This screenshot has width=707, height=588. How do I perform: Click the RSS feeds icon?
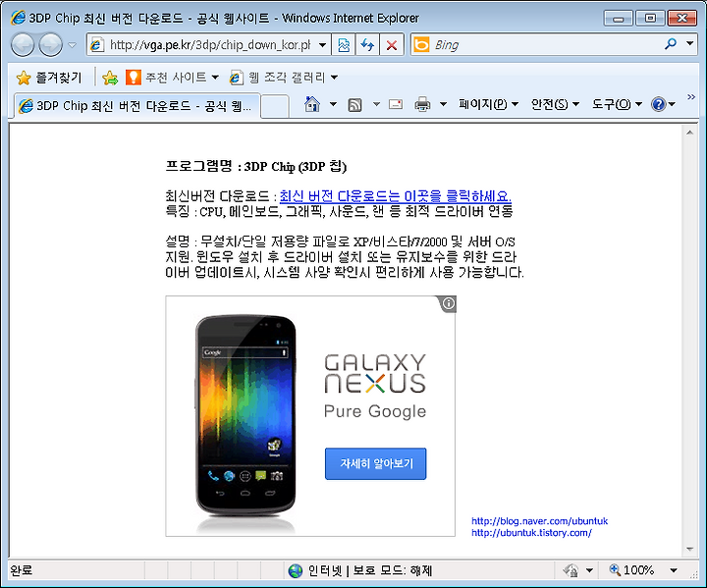354,105
